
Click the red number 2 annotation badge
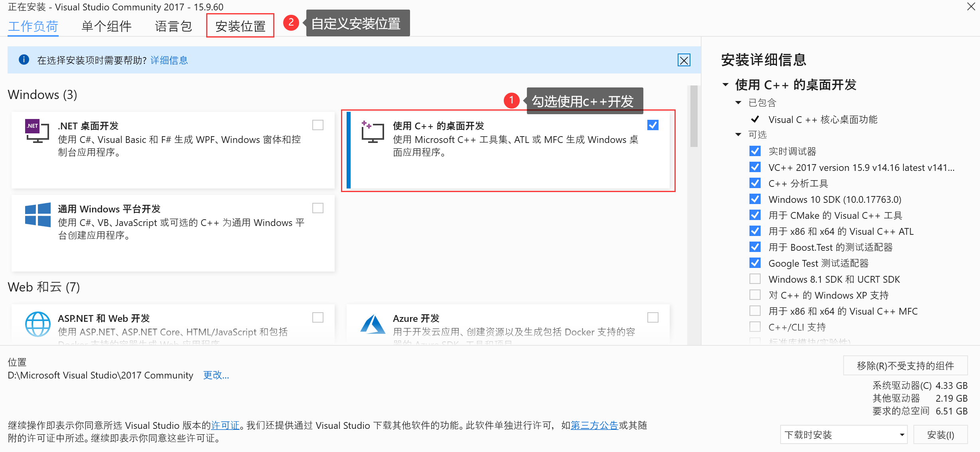[x=291, y=23]
